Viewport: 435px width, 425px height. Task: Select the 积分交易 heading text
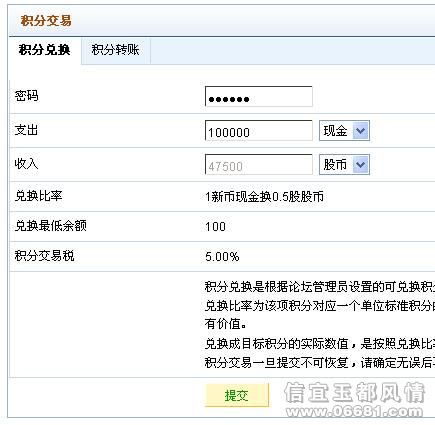tap(46, 21)
